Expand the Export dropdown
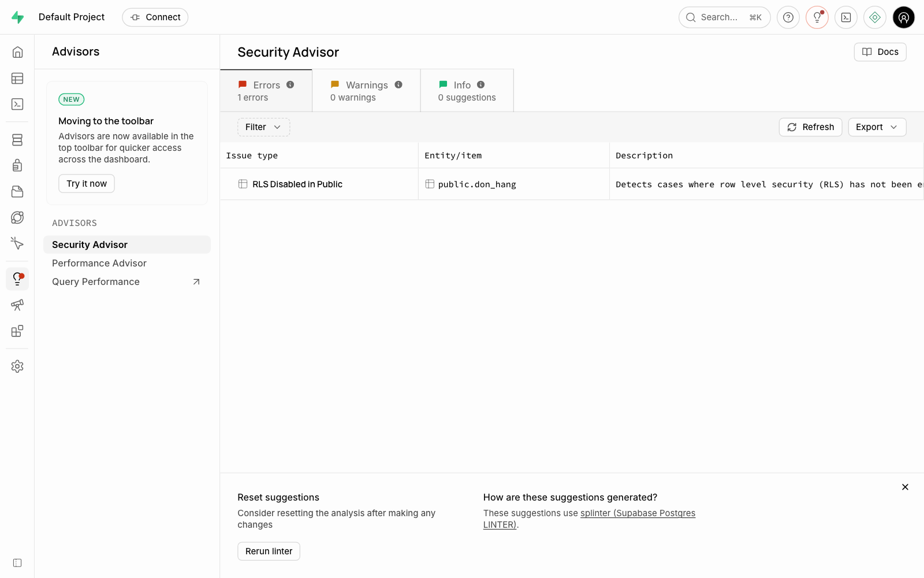 pyautogui.click(x=877, y=127)
